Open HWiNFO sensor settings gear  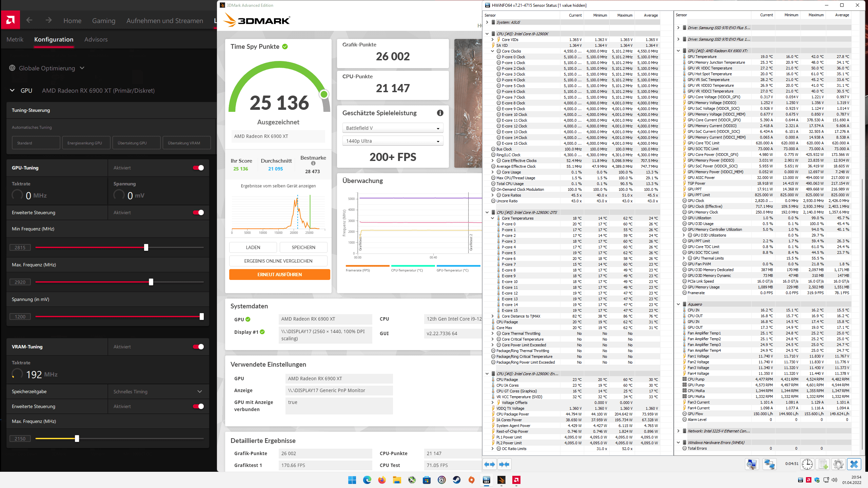pyautogui.click(x=838, y=464)
